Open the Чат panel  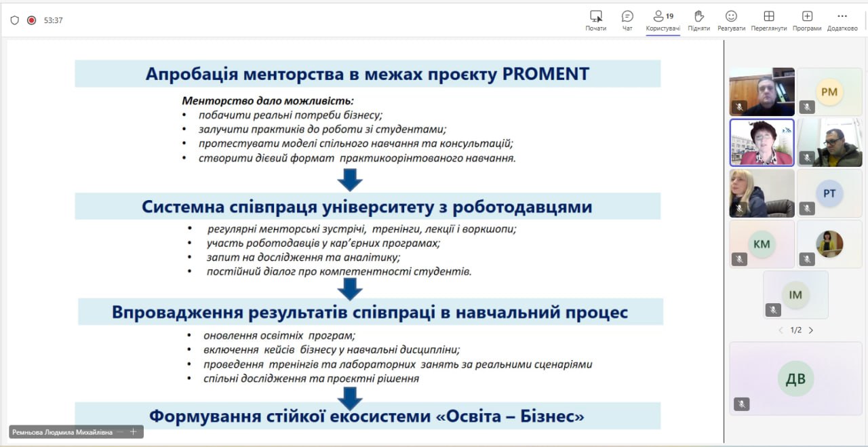tap(627, 16)
